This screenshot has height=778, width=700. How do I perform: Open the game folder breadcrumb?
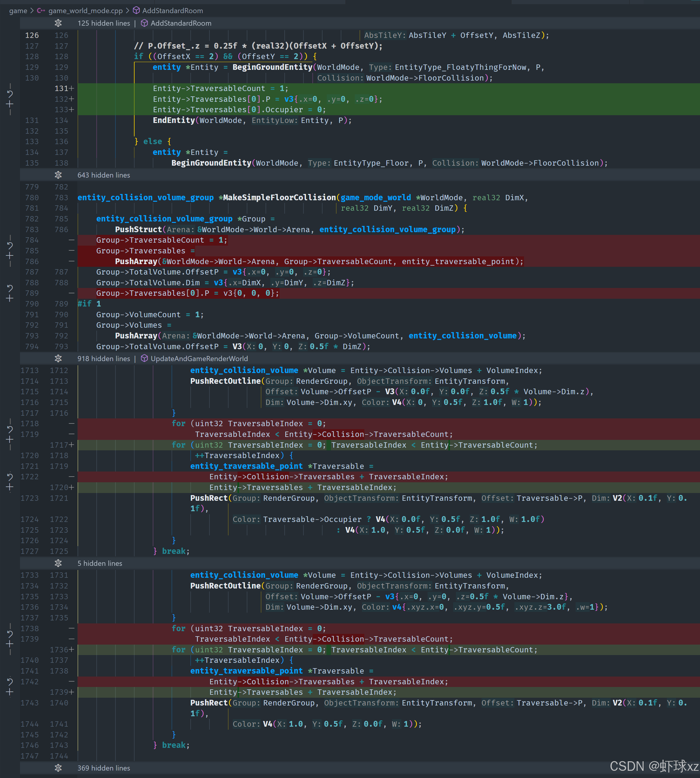(18, 11)
